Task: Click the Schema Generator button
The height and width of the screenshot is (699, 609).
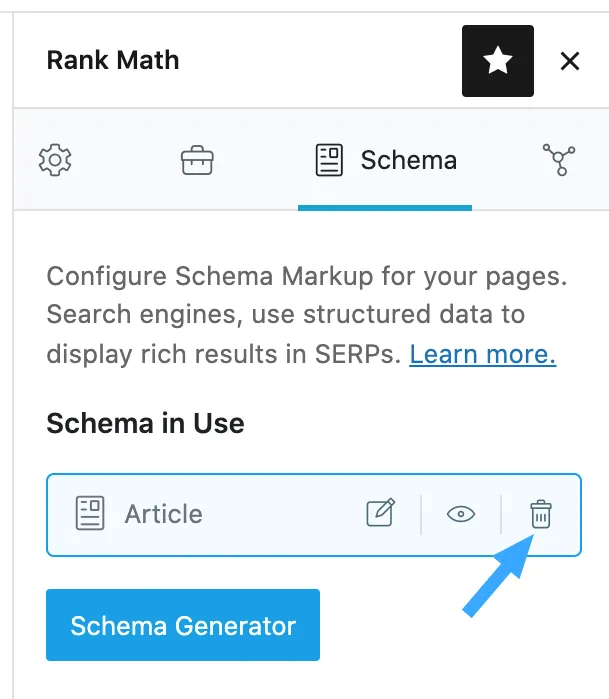Action: tap(183, 626)
